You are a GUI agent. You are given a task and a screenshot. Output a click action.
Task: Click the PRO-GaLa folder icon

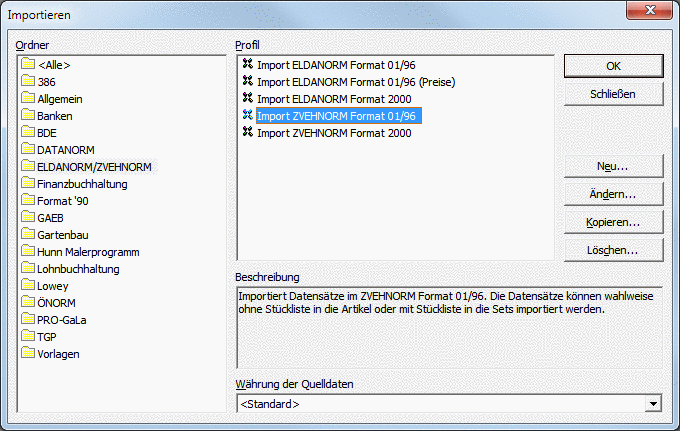[28, 319]
